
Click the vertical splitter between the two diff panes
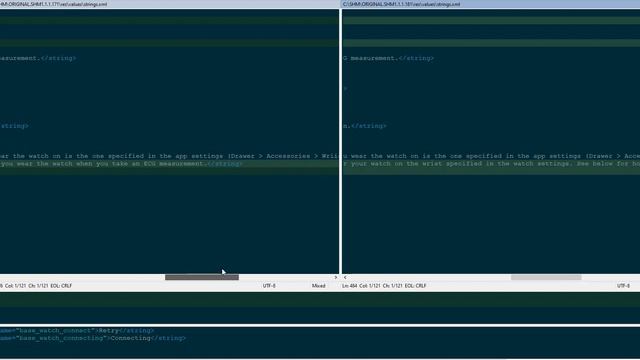click(x=340, y=141)
